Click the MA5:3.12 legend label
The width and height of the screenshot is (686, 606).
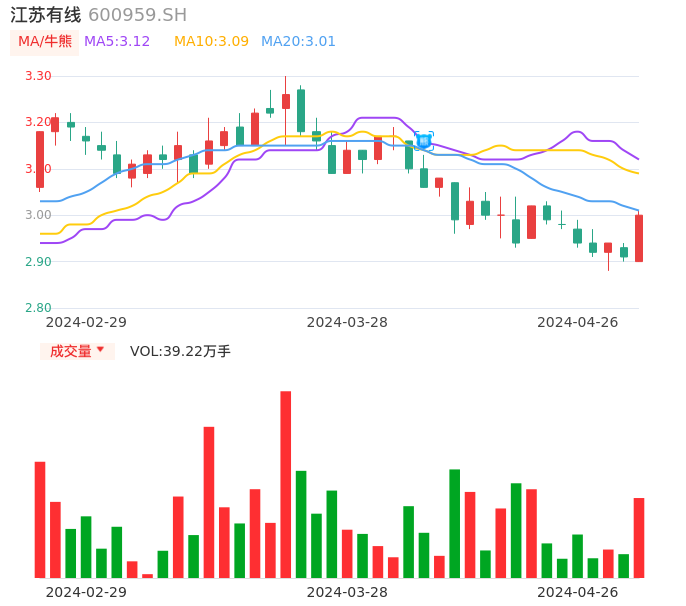tap(117, 42)
